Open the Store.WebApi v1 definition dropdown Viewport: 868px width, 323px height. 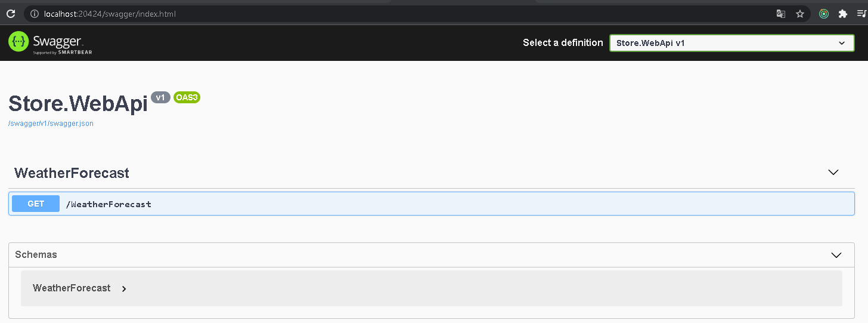point(731,43)
